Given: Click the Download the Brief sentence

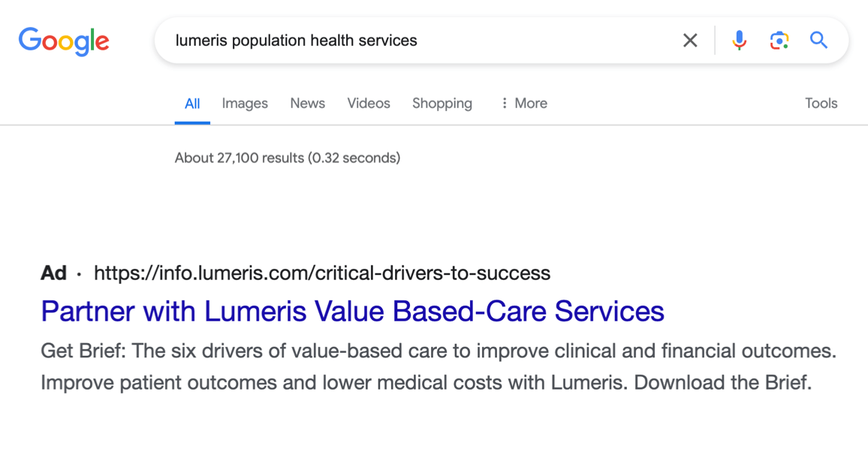Looking at the screenshot, I should pos(722,382).
